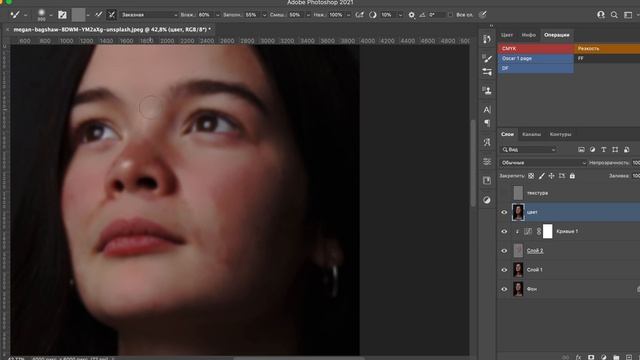This screenshot has height=360, width=640.
Task: Open the search magnifier in top bar
Action: 614,15
